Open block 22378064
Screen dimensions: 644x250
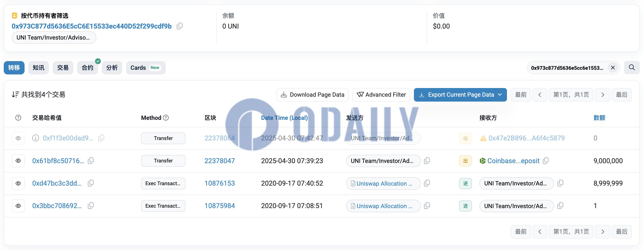click(x=220, y=138)
